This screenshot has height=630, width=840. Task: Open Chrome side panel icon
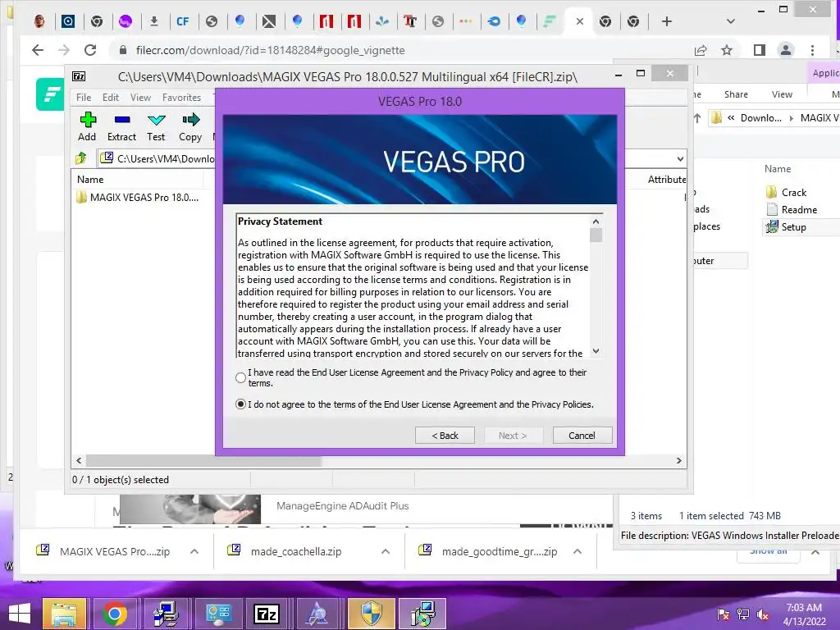(x=759, y=50)
